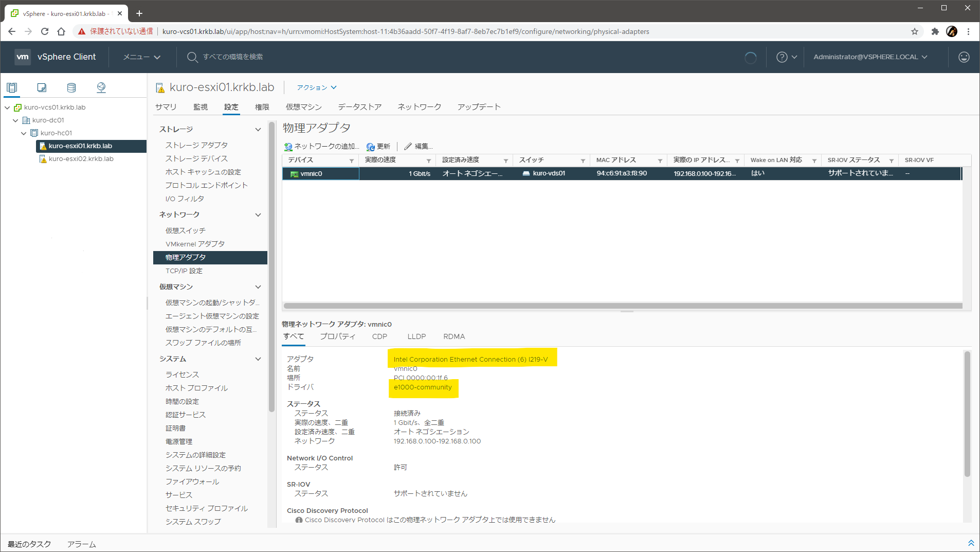
Task: Collapse the kuro-dc01 datacenter node
Action: click(15, 120)
